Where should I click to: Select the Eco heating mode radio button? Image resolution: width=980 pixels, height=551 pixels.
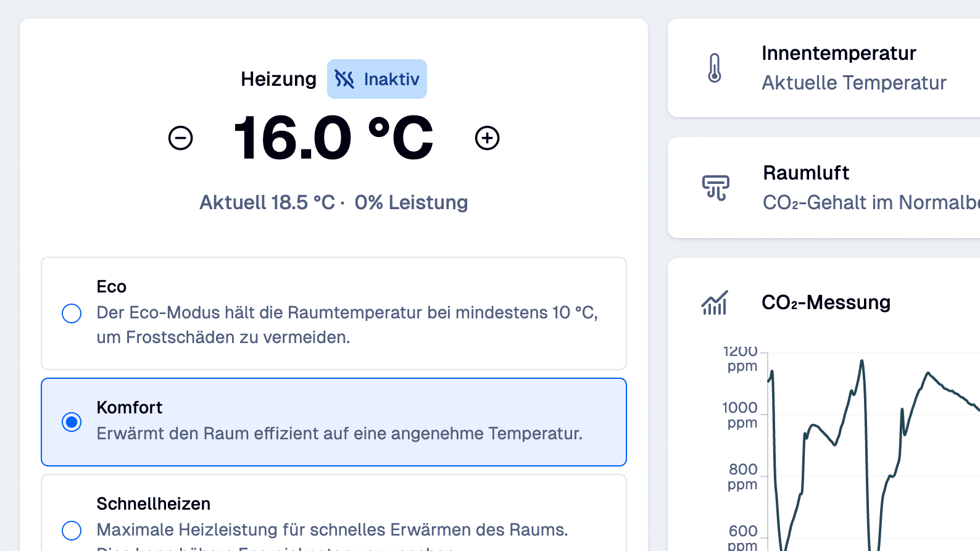click(72, 313)
